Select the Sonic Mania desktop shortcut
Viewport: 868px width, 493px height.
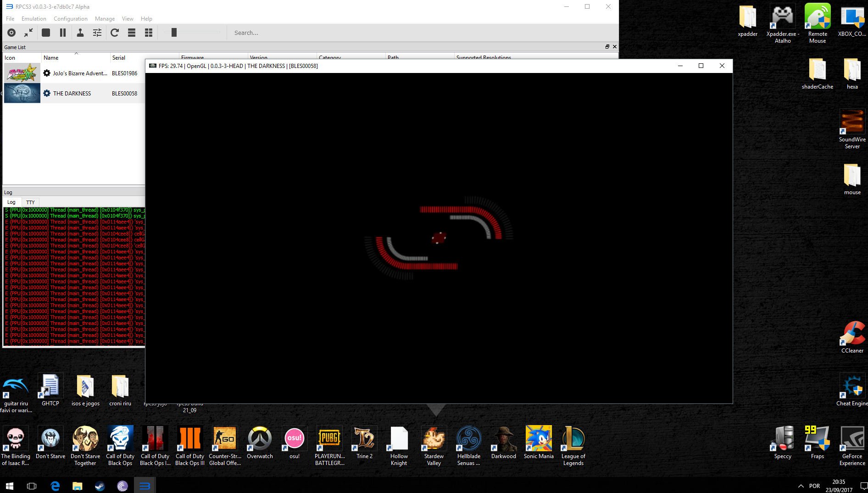(539, 442)
